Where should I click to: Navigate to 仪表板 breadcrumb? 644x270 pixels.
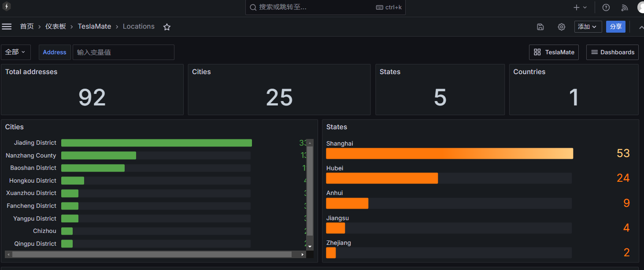coord(56,26)
